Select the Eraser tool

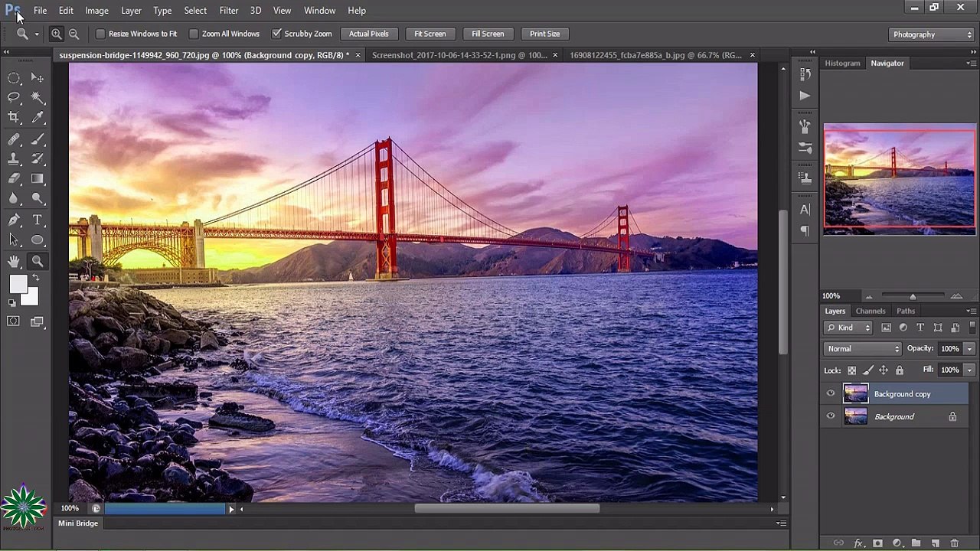(x=14, y=178)
